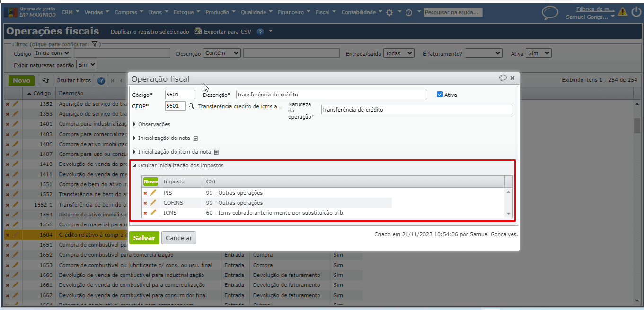Open the Descrição 'Contém' filter dropdown

point(222,53)
